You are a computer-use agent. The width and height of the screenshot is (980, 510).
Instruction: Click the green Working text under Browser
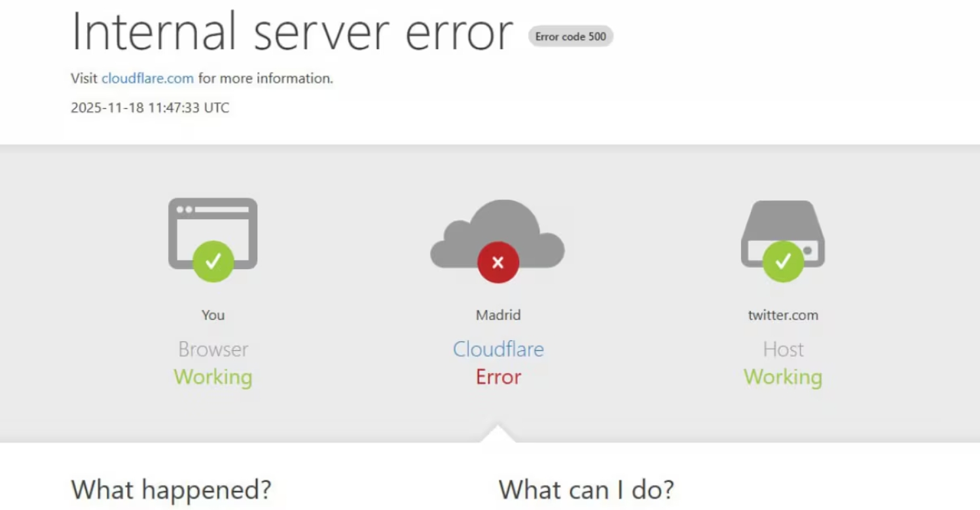click(213, 377)
